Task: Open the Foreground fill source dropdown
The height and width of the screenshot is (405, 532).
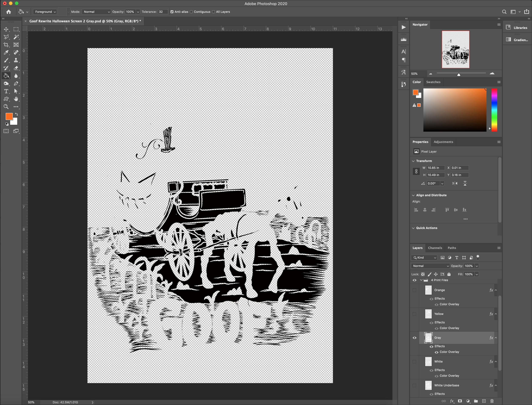Action: (45, 12)
